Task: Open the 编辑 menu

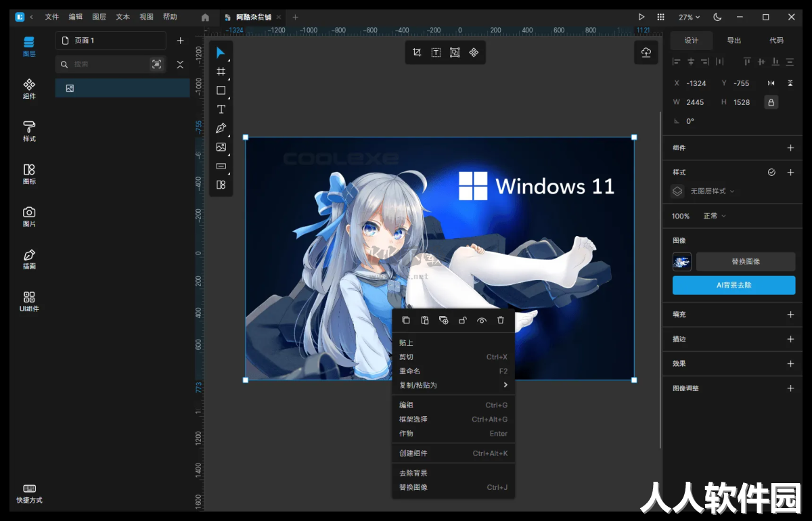Action: (x=76, y=17)
